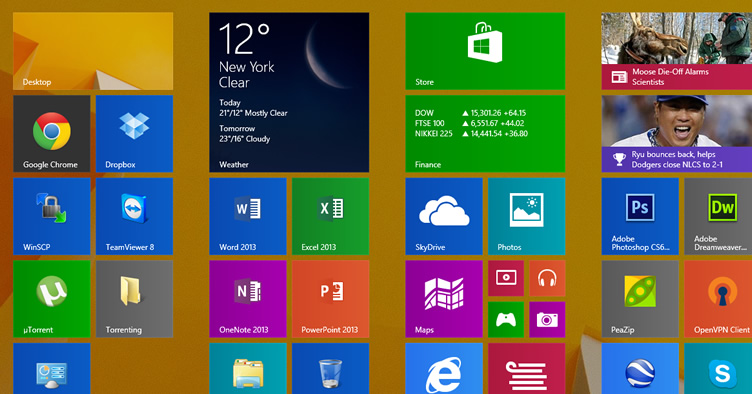The image size is (752, 394).
Task: Open the small Video tile
Action: [x=506, y=278]
